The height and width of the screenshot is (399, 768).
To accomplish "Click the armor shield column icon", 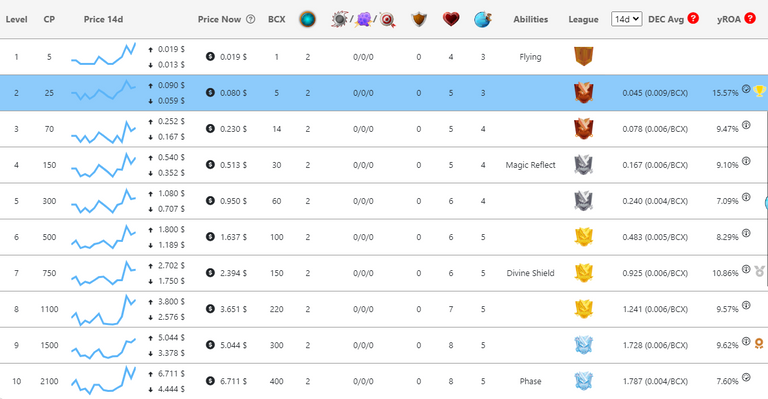I will tap(419, 19).
